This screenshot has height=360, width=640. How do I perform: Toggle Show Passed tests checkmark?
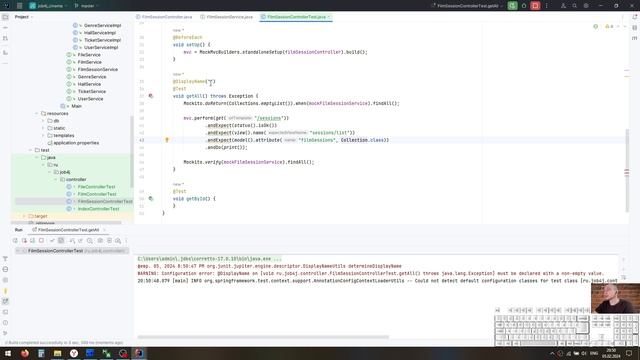[52, 241]
